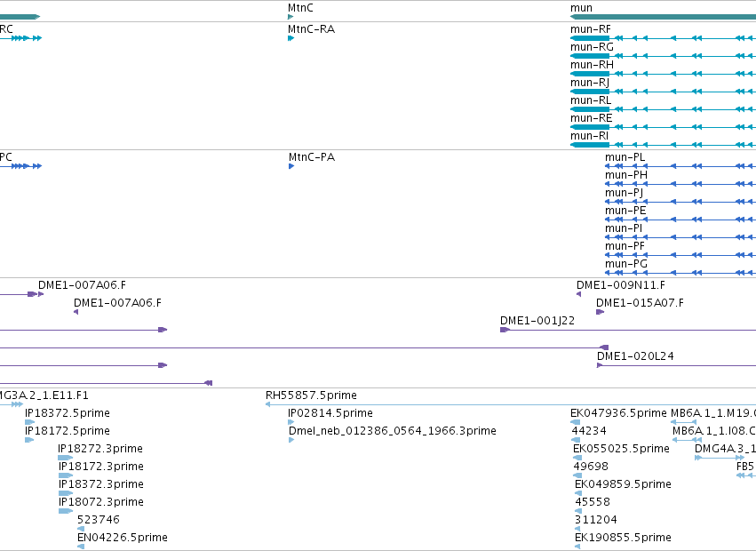
Task: Choose the 311204 EST label
Action: click(596, 520)
